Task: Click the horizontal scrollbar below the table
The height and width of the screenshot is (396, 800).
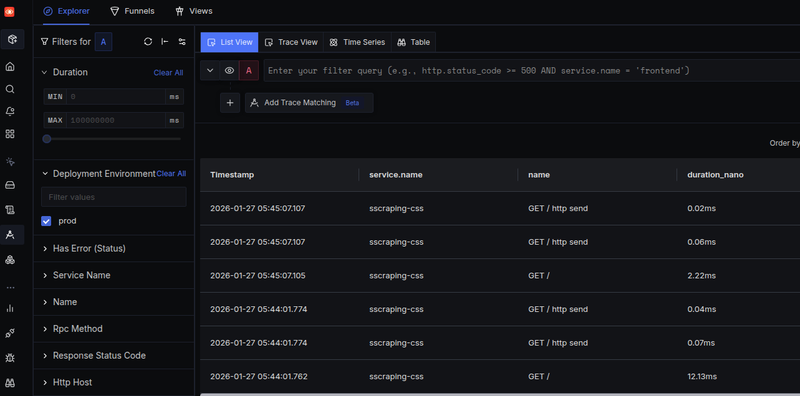Action: [500, 394]
